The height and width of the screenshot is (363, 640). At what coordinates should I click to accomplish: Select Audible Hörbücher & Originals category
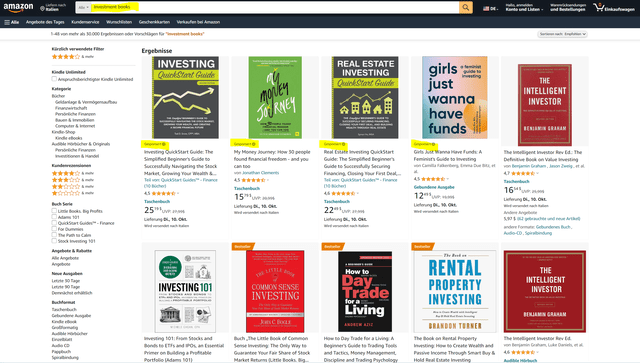(81, 144)
